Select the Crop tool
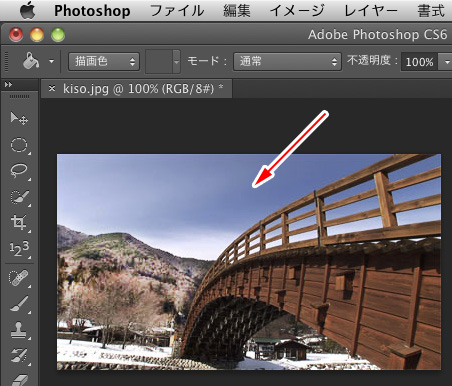The width and height of the screenshot is (452, 386). [19, 222]
